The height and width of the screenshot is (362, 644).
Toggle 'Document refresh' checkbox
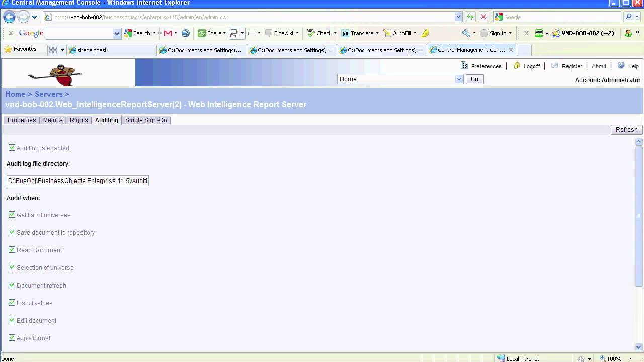coord(12,285)
